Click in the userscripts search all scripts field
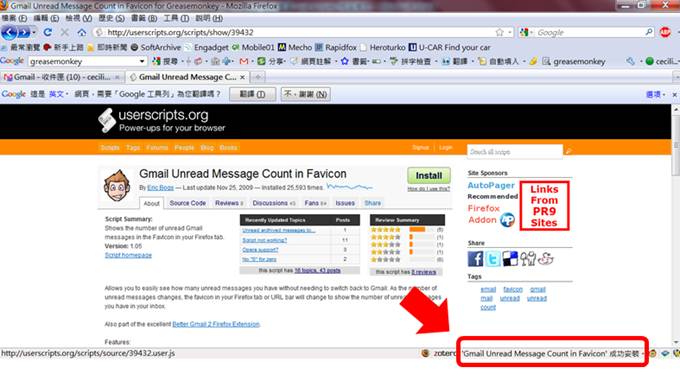This screenshot has height=374, width=680. tap(515, 151)
